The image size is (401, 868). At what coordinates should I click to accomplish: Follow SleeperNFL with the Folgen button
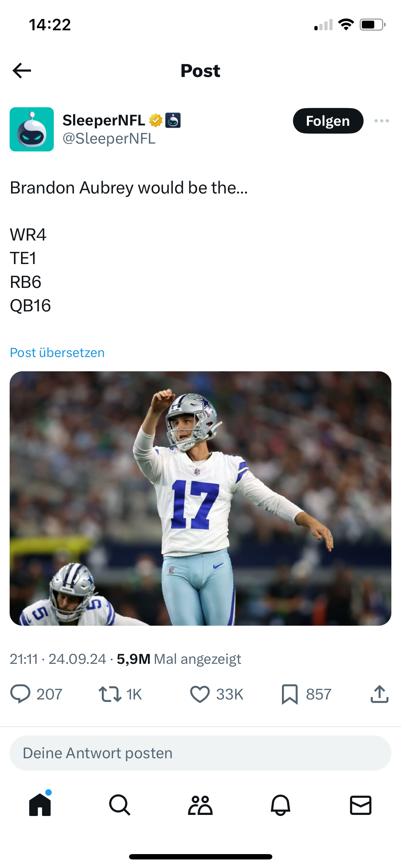pos(328,121)
